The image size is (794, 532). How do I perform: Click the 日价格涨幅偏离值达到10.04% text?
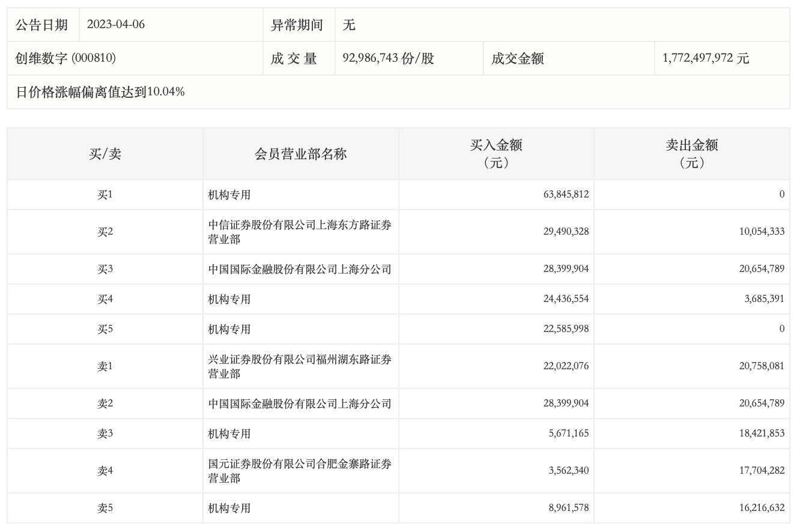click(x=100, y=92)
